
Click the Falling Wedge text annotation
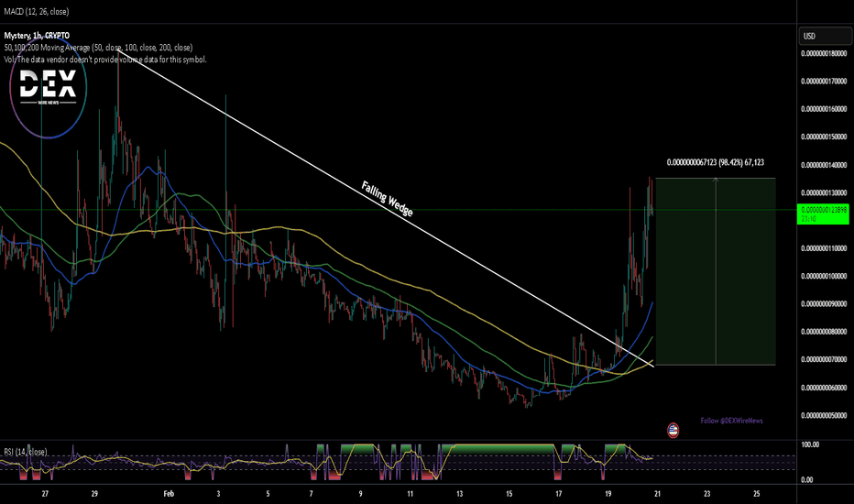pyautogui.click(x=388, y=198)
